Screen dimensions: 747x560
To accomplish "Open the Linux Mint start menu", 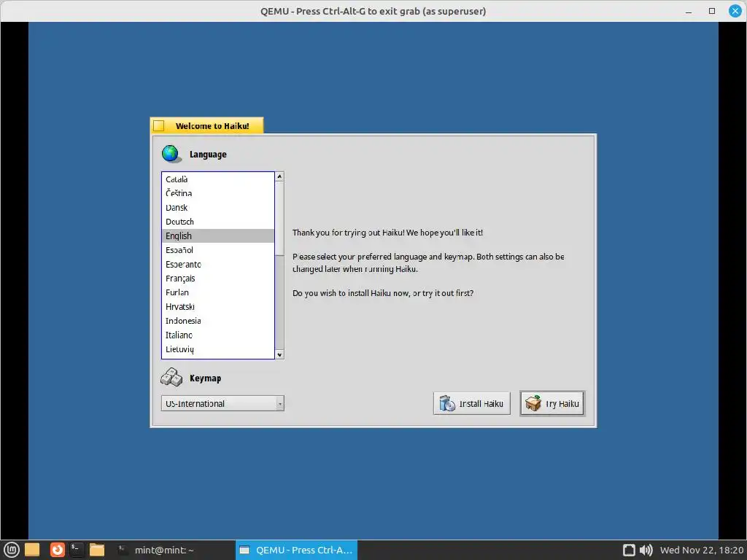I will [11, 550].
